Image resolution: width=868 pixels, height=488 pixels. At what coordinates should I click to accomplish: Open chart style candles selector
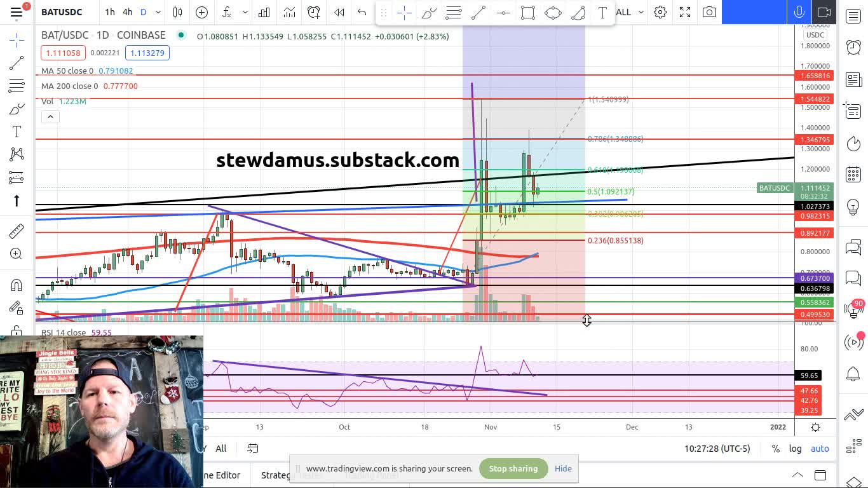tap(177, 12)
